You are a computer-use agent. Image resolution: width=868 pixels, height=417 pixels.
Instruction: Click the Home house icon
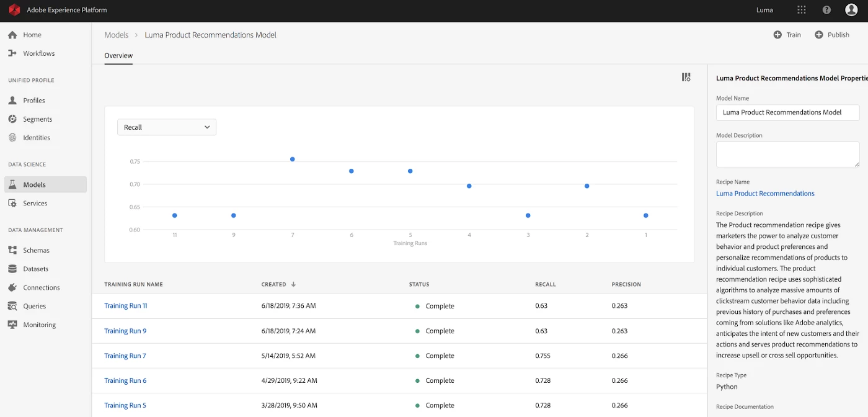12,35
